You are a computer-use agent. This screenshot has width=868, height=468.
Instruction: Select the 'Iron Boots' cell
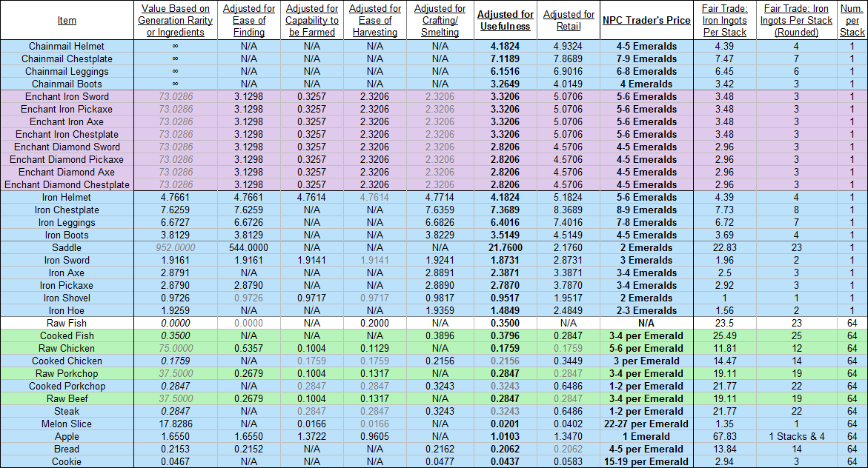click(67, 235)
